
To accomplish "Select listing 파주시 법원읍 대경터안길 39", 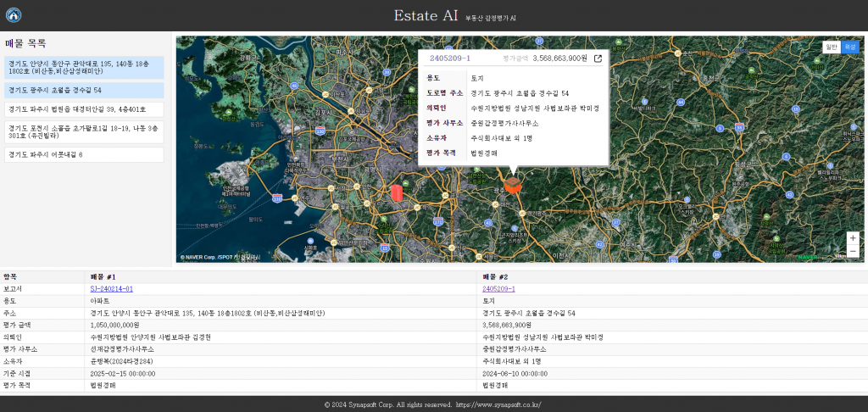I will 84,109.
